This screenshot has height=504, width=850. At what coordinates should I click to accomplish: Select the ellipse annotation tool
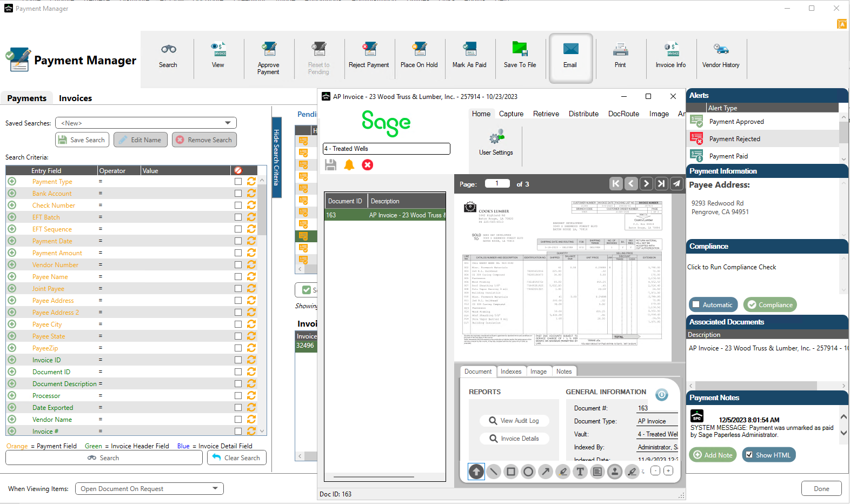[x=528, y=472]
